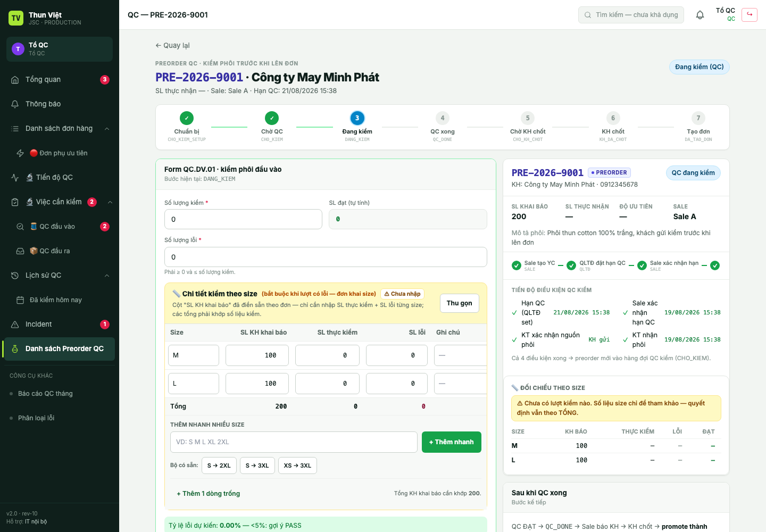Click Quay lại back link
Viewport: 766px width, 532px height.
click(172, 46)
